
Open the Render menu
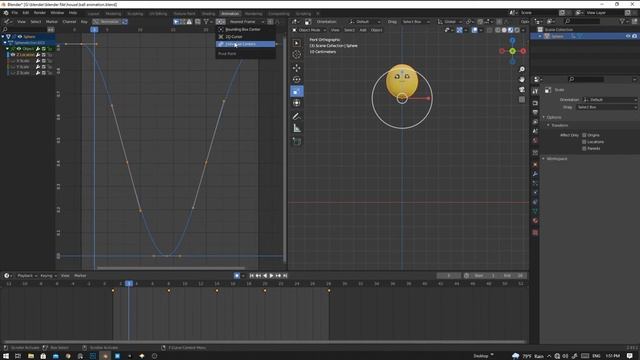click(x=40, y=13)
